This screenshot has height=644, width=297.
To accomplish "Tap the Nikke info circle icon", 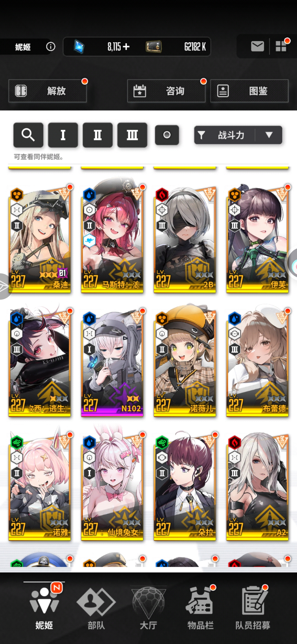I will 51,47.
